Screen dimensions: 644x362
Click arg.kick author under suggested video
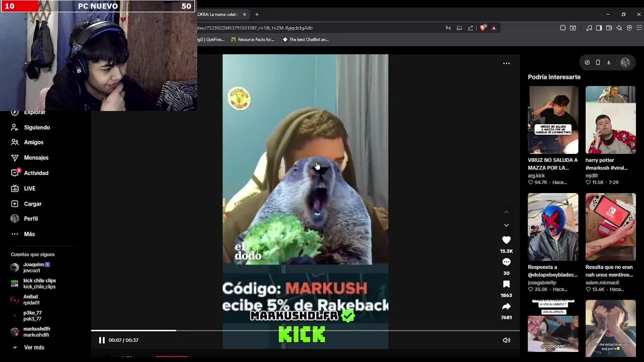(536, 175)
